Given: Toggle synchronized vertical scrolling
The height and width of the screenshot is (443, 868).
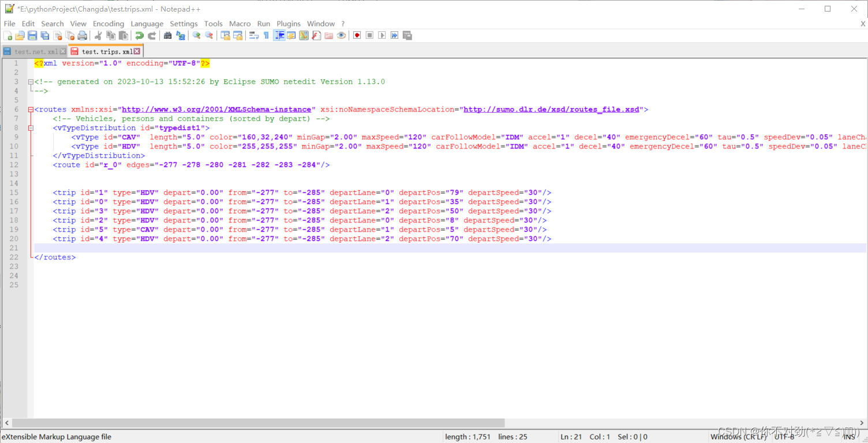Looking at the screenshot, I should (225, 35).
